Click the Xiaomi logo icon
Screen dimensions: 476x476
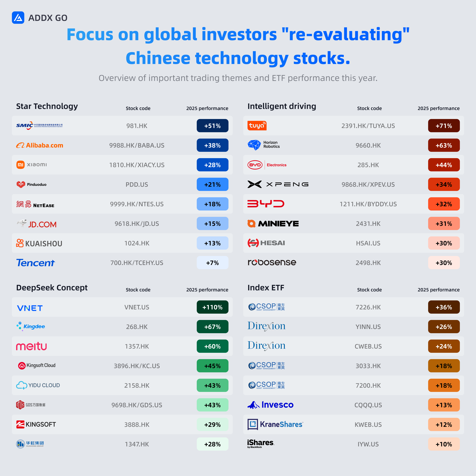click(20, 165)
